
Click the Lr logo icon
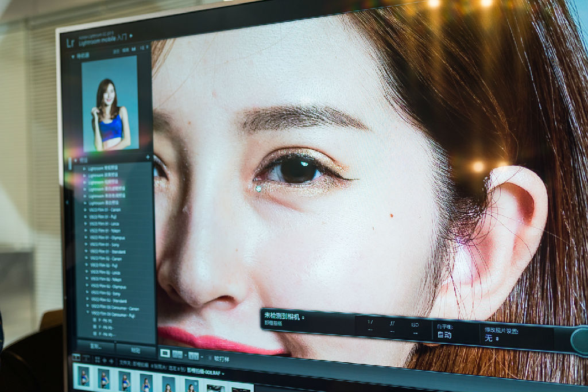pos(70,42)
